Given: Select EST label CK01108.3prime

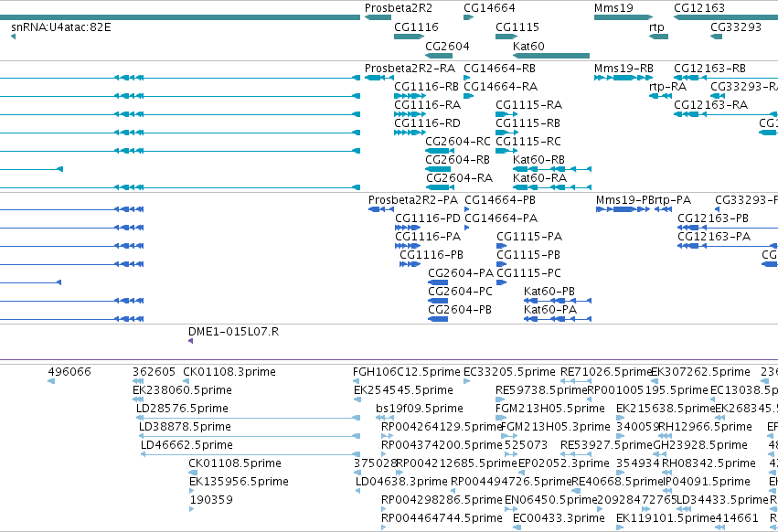Looking at the screenshot, I should (x=229, y=372).
